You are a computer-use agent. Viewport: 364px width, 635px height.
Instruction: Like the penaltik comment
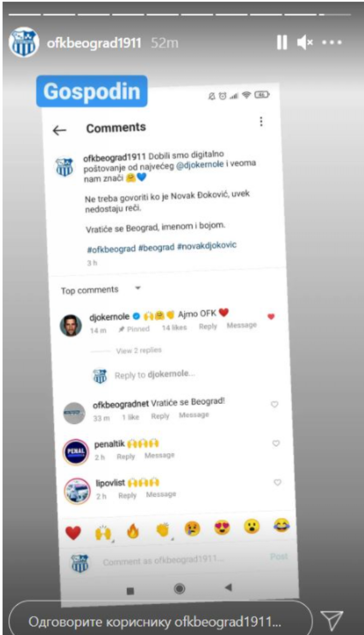276,443
